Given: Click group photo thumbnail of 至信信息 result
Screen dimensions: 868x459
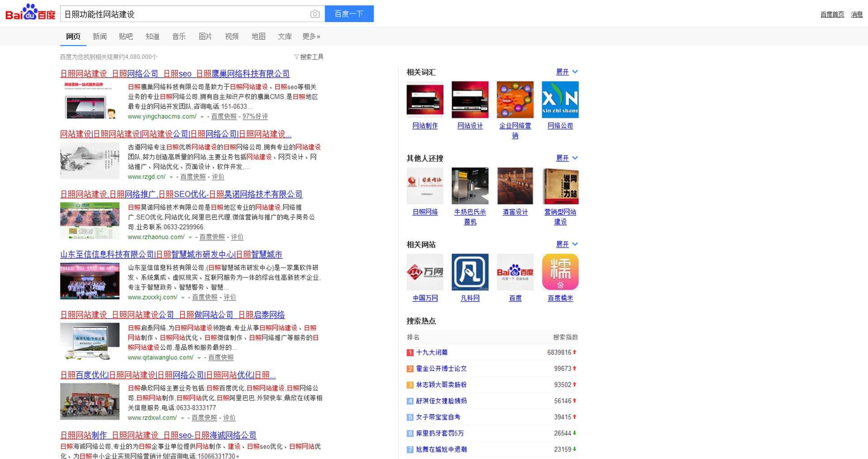Looking at the screenshot, I should pyautogui.click(x=90, y=281).
